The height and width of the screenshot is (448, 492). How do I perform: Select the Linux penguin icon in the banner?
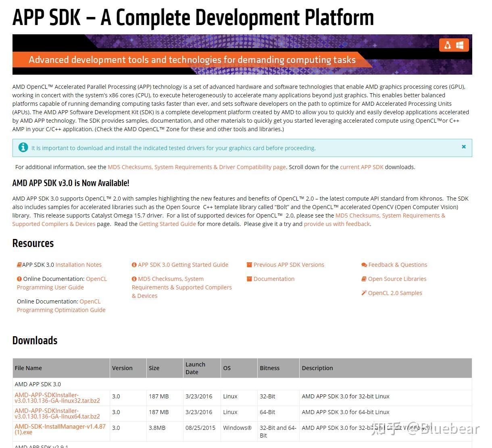coord(448,45)
